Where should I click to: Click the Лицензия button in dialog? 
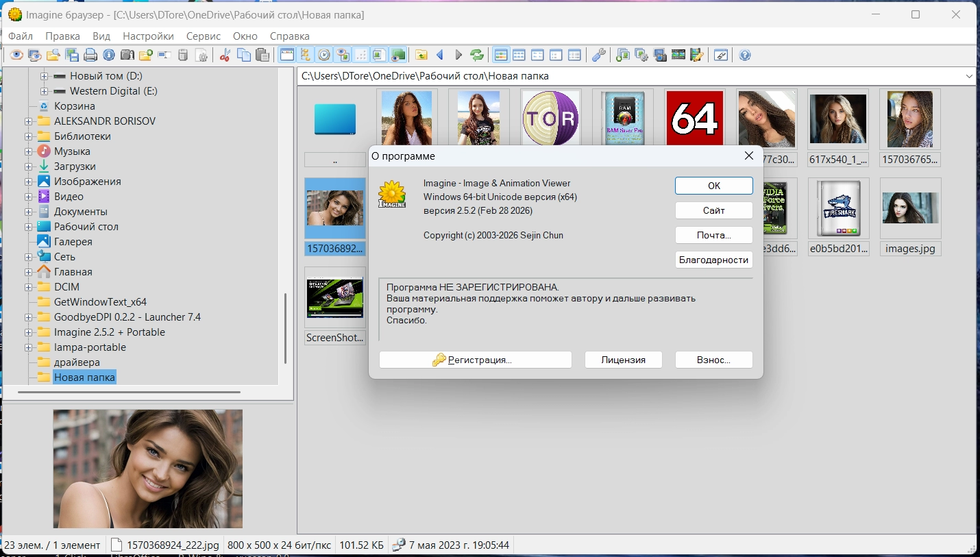(x=623, y=360)
